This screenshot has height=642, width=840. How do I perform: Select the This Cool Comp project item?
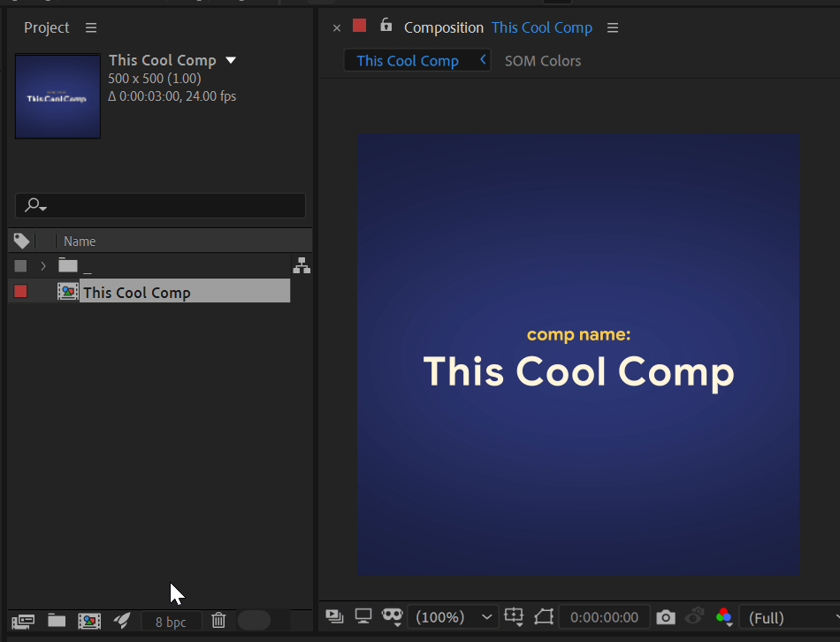pyautogui.click(x=184, y=291)
